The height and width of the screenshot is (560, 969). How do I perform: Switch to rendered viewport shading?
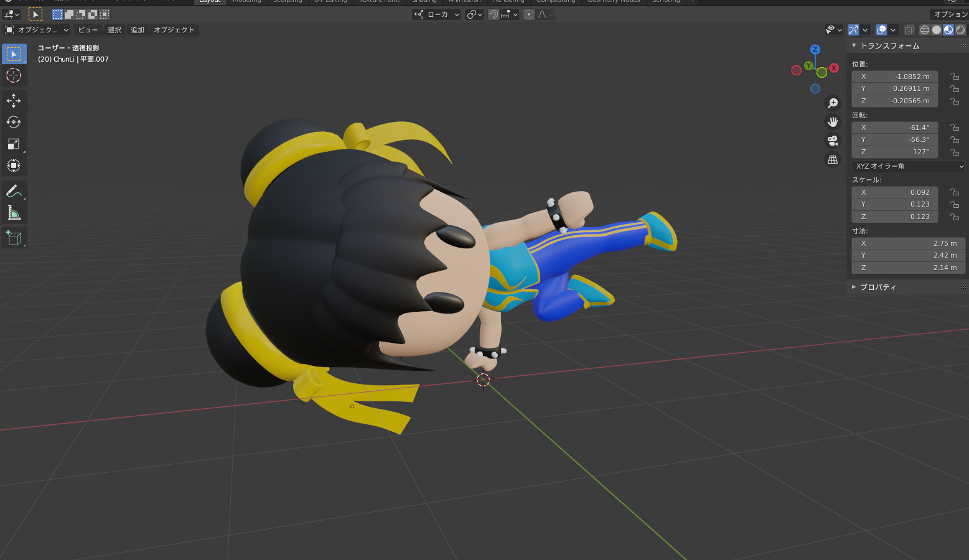click(960, 30)
